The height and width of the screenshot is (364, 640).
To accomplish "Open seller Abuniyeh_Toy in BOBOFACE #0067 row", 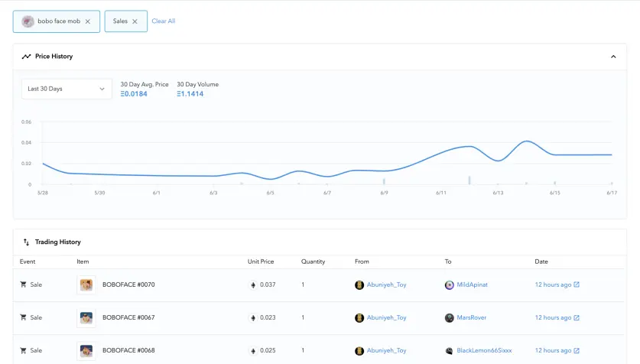I will 386,317.
